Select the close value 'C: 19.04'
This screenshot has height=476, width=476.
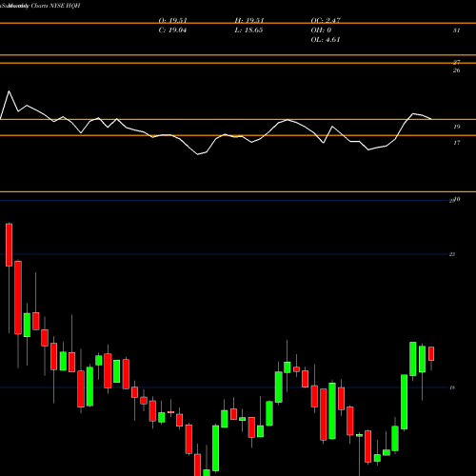click(172, 30)
